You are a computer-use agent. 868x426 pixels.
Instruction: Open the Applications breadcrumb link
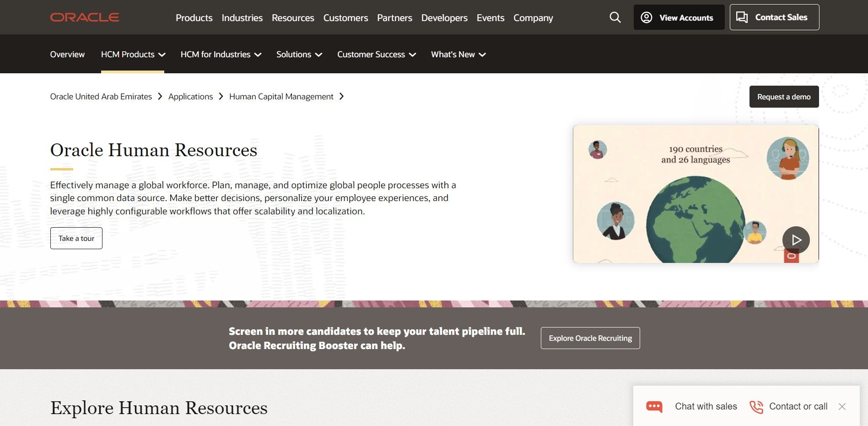190,97
